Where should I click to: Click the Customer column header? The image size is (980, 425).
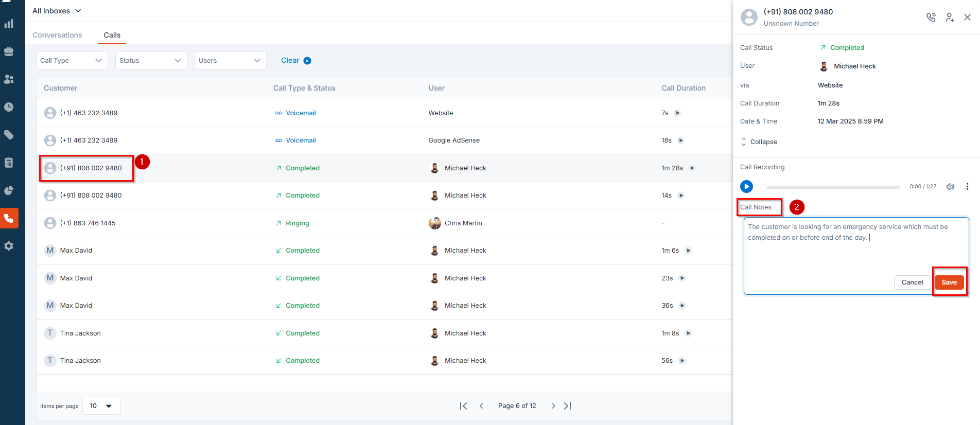tap(60, 88)
